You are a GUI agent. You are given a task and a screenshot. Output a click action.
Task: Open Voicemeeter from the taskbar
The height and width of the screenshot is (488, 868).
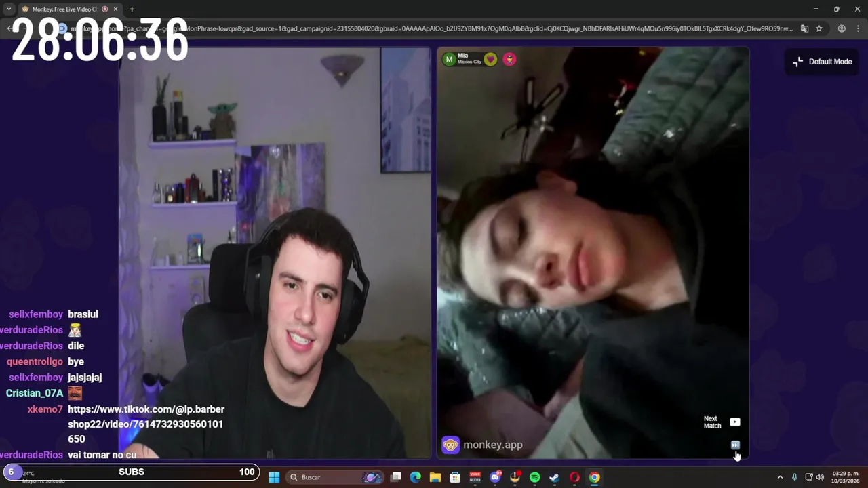coord(475,477)
